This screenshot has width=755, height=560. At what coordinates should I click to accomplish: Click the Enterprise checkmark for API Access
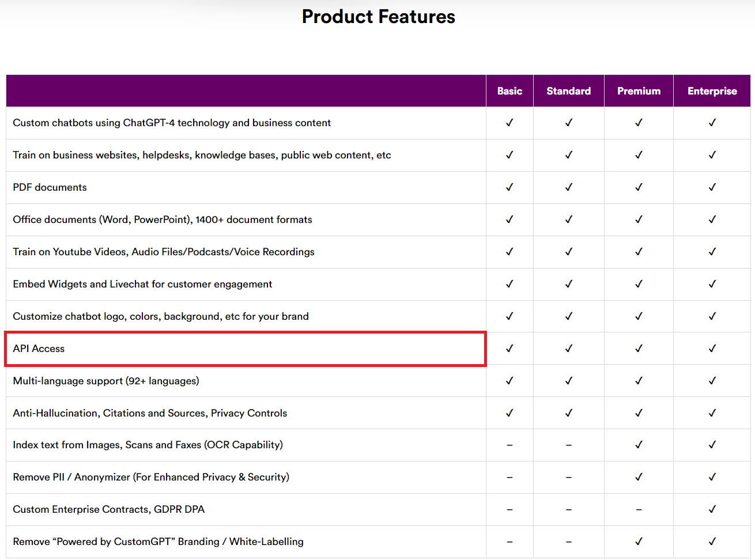click(x=712, y=349)
